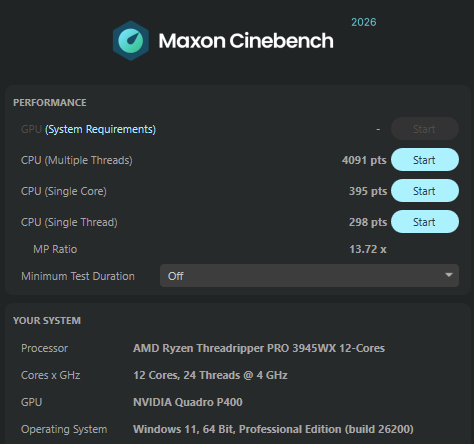Click the MP Ratio label
474x444 pixels.
tap(55, 249)
